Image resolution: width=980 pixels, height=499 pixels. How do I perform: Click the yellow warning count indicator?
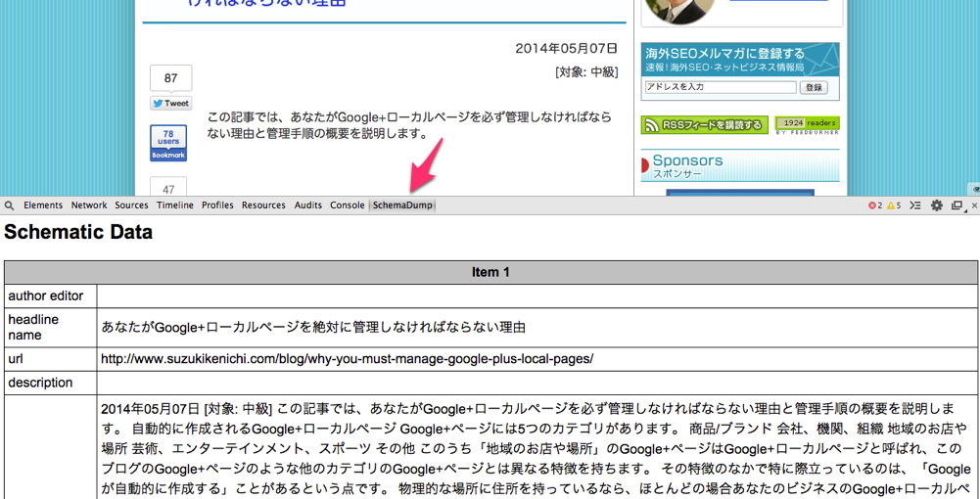pyautogui.click(x=894, y=204)
